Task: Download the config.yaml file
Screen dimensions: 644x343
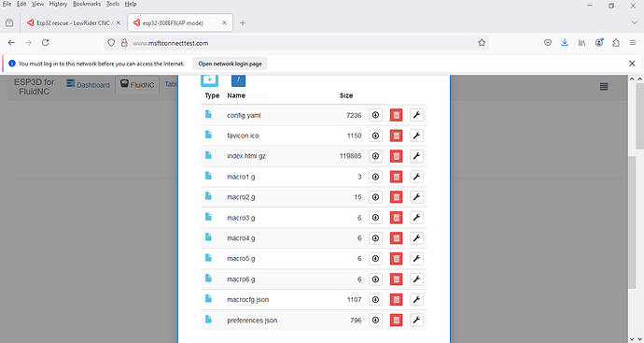Action: tap(375, 115)
